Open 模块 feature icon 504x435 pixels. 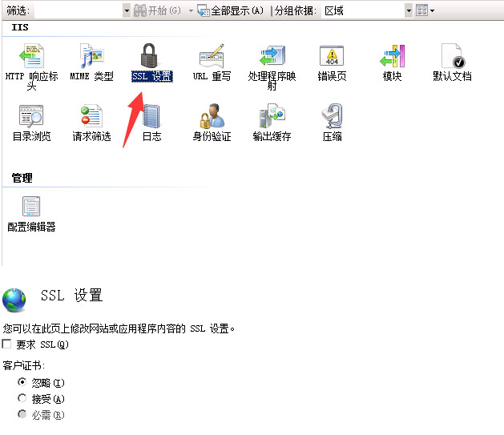pyautogui.click(x=392, y=56)
